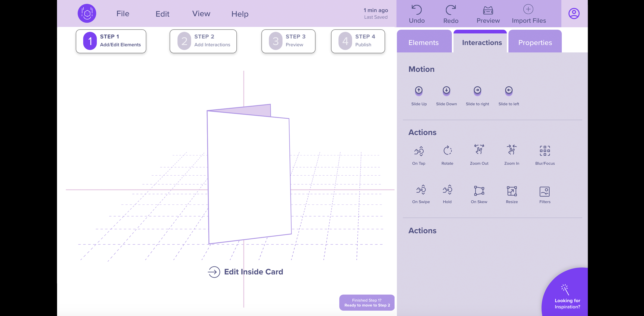Click Import Files in the toolbar

(x=529, y=14)
